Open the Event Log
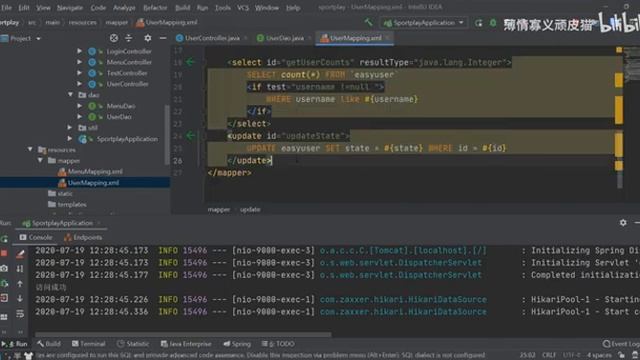This screenshot has width=640, height=360. 621,344
